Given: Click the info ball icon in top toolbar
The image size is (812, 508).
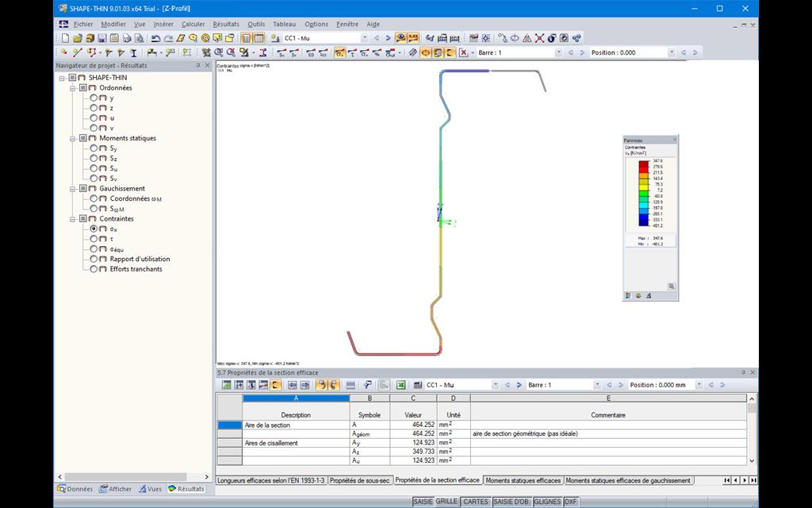Looking at the screenshot, I should click(552, 38).
